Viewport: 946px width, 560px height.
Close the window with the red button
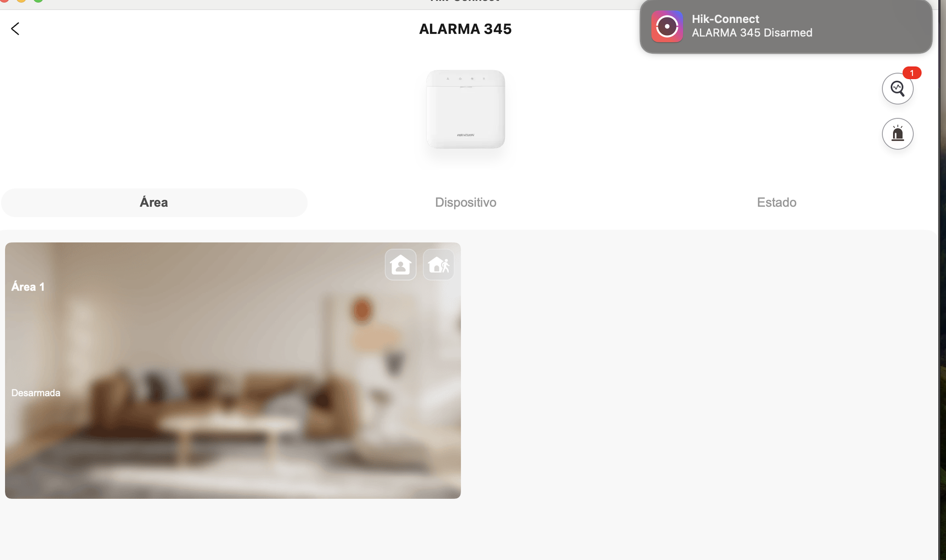[x=4, y=0]
